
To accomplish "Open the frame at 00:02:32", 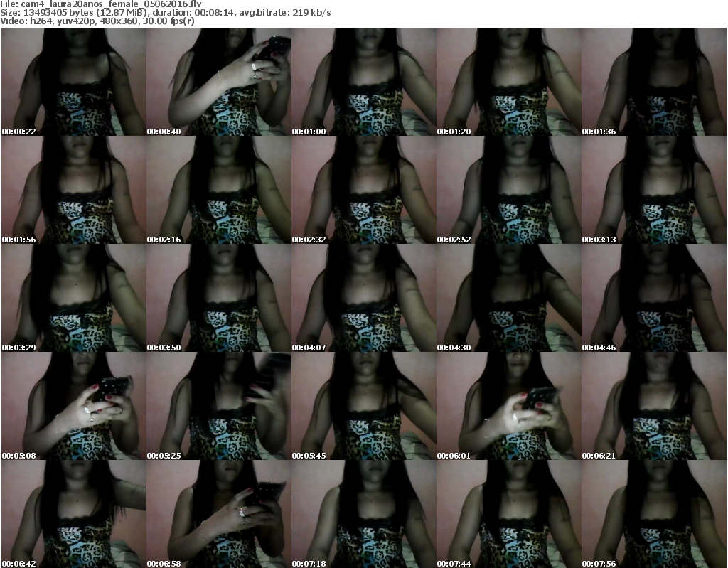I will click(364, 190).
